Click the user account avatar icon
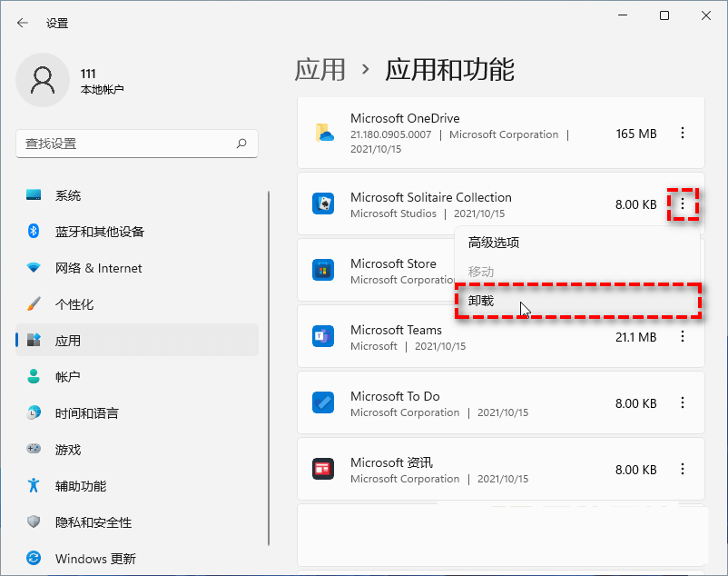 pyautogui.click(x=43, y=81)
